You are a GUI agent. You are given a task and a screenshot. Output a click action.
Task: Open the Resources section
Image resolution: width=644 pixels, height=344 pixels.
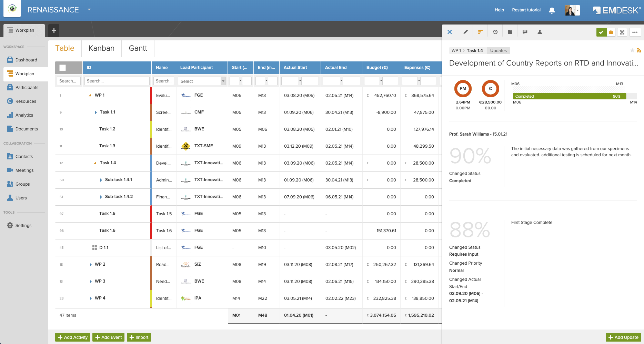click(x=26, y=101)
